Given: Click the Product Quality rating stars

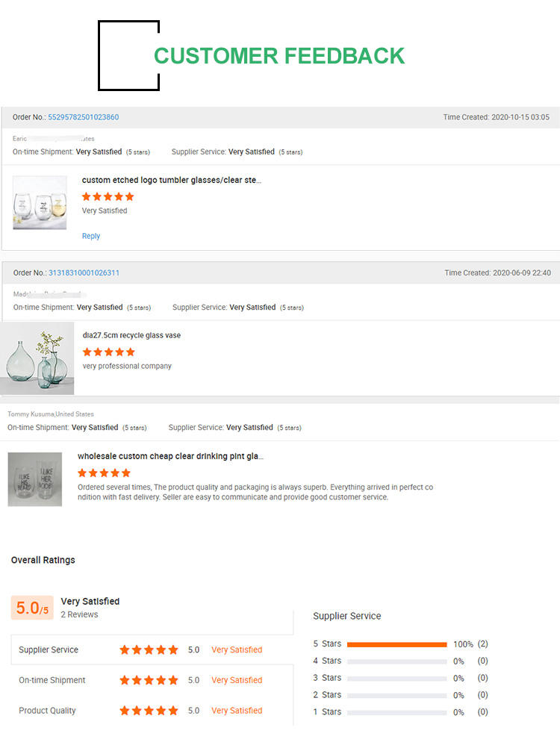Looking at the screenshot, I should (x=149, y=711).
